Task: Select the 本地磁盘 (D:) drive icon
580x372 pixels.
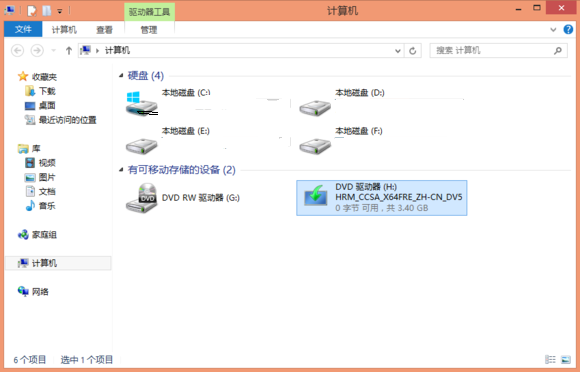Action: coord(315,108)
